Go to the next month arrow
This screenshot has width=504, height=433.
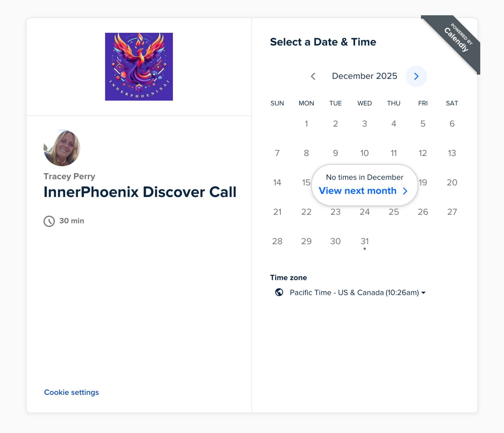click(x=416, y=76)
